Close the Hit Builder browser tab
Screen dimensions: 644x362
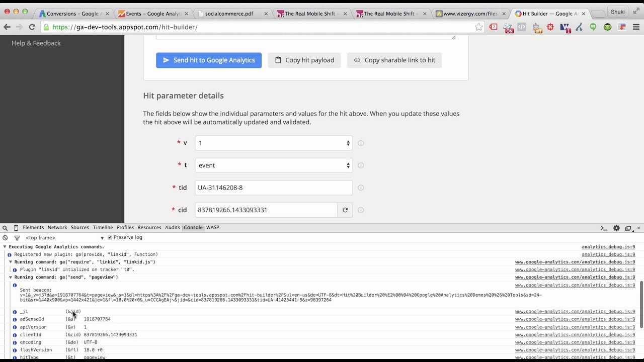point(583,14)
